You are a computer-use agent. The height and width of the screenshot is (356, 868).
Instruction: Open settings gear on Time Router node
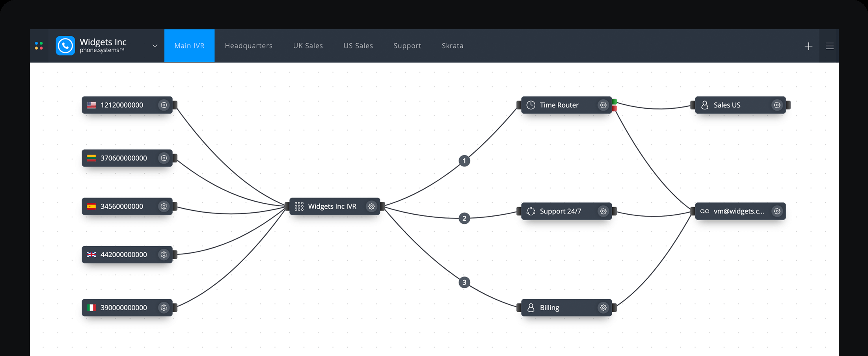click(603, 105)
